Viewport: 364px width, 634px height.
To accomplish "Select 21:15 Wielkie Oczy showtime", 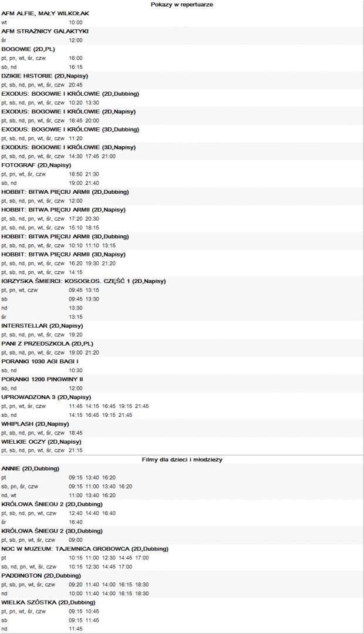I will click(x=76, y=450).
